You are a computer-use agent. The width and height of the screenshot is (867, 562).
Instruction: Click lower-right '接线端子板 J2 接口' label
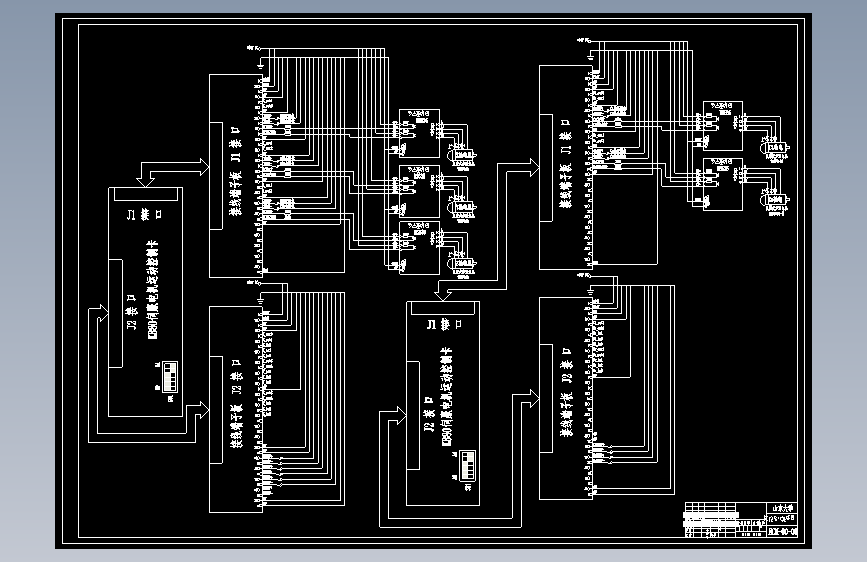pyautogui.click(x=566, y=392)
